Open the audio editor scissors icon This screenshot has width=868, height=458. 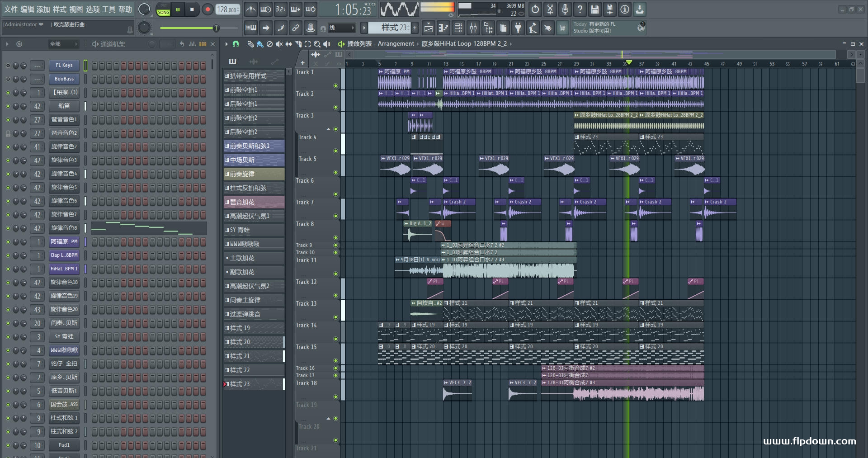(x=550, y=9)
